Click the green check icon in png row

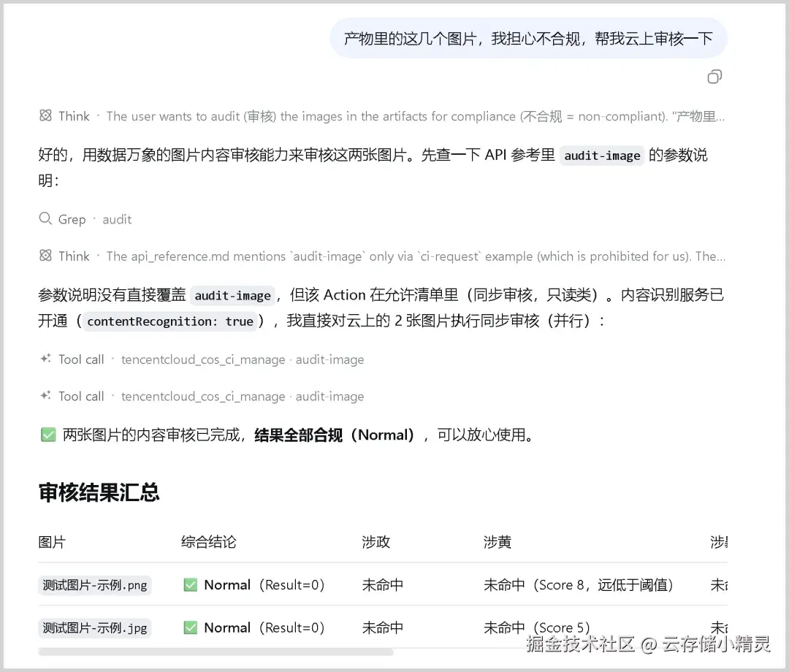click(190, 585)
